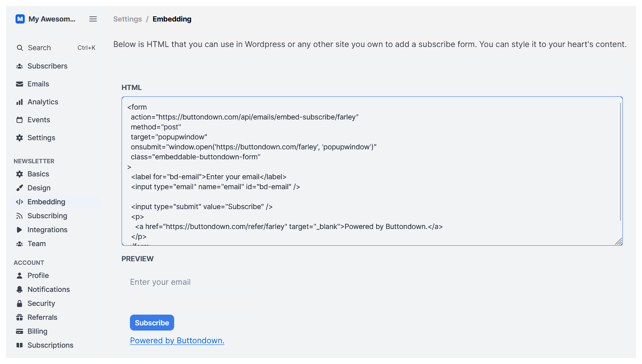Screen dimensions: 642x364
Task: Click the blue M newsletter logo
Action: click(x=20, y=19)
